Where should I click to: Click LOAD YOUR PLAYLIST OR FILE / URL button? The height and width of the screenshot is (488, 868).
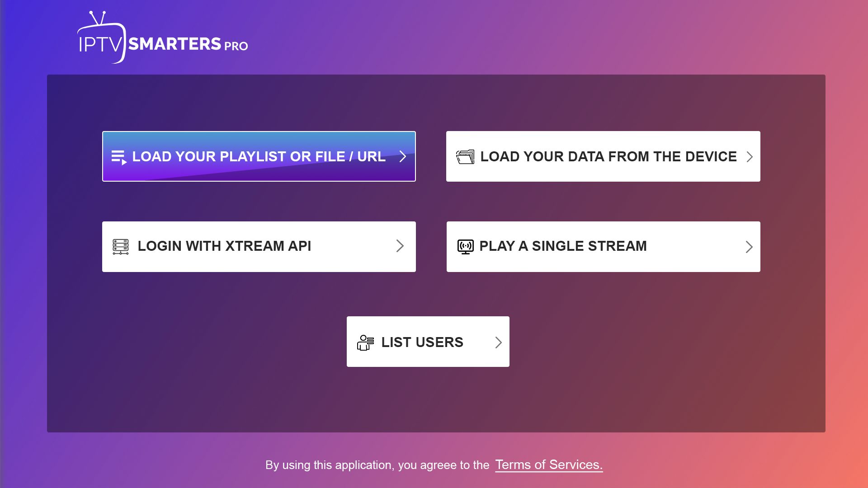click(259, 156)
